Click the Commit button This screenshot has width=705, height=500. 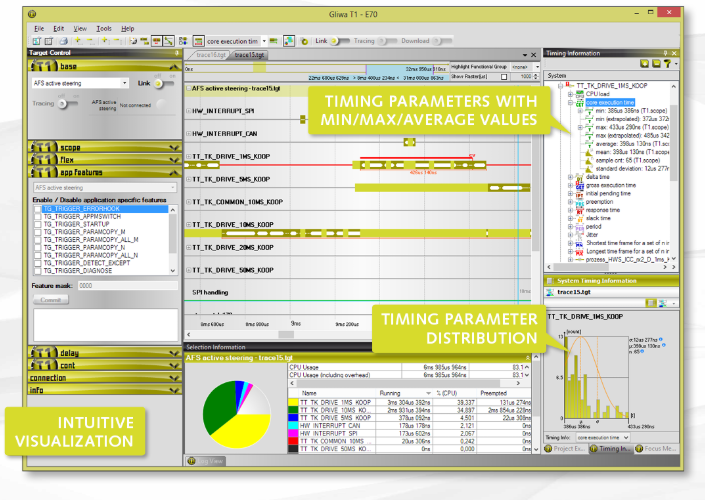click(51, 300)
